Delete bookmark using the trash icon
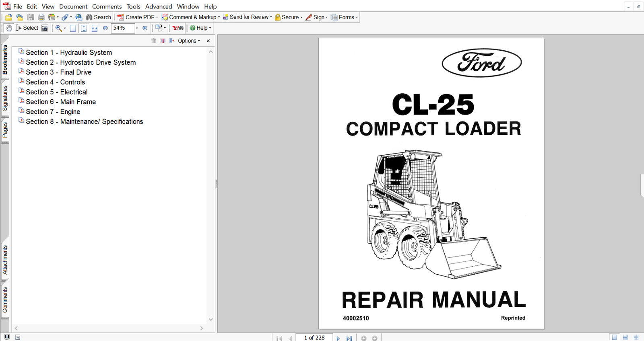This screenshot has height=341, width=644. (x=153, y=41)
